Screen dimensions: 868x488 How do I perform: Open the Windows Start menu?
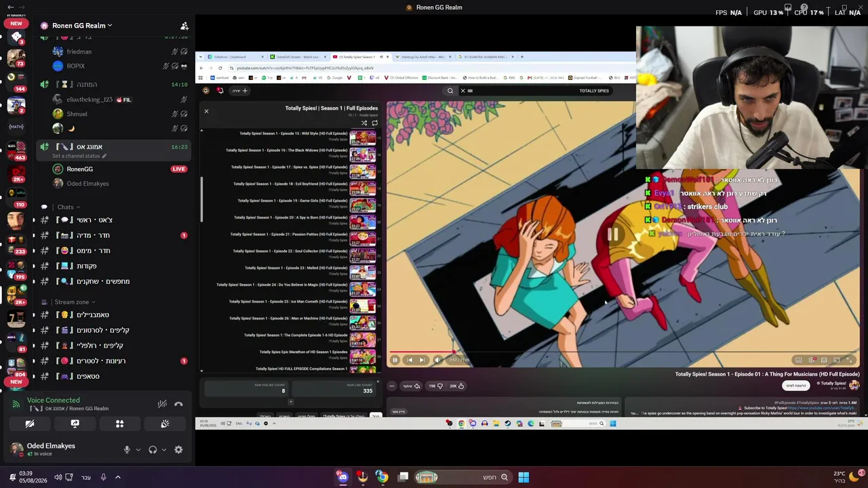524,477
